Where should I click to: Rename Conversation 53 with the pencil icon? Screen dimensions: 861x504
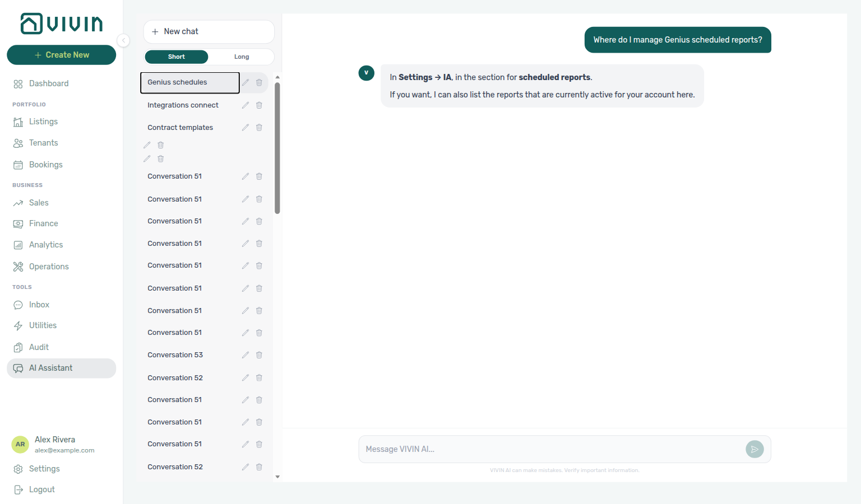[246, 355]
